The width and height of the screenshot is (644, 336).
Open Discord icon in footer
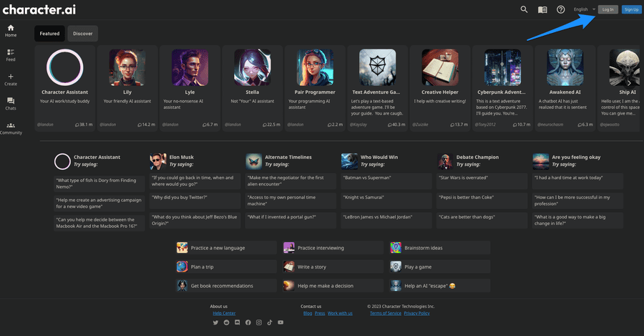click(237, 322)
